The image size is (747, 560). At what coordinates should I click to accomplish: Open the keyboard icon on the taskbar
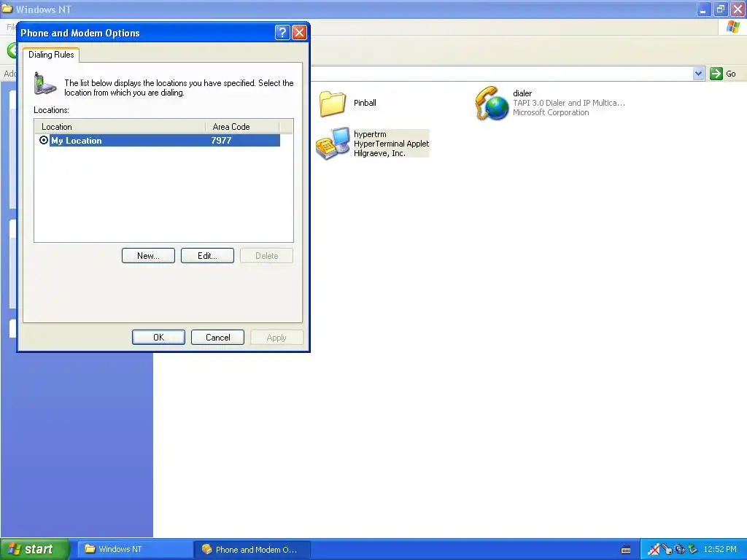point(626,550)
